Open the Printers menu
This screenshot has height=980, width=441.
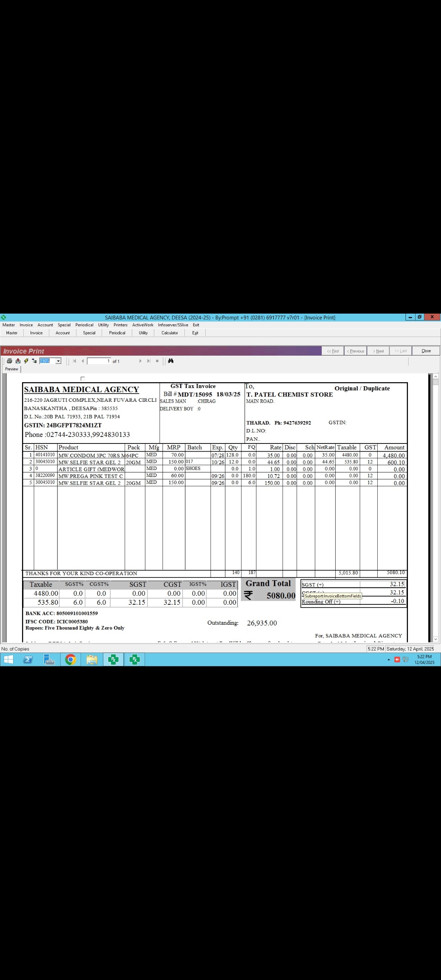[x=120, y=325]
